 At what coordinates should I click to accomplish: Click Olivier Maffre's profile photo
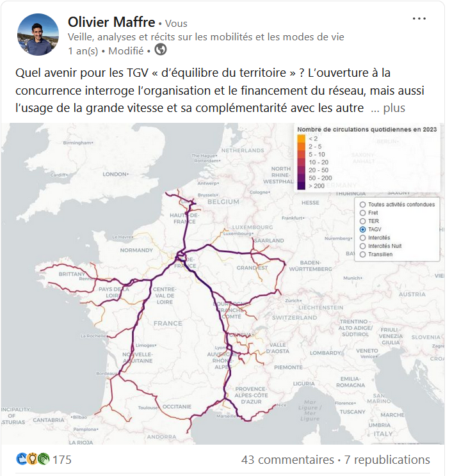[38, 34]
